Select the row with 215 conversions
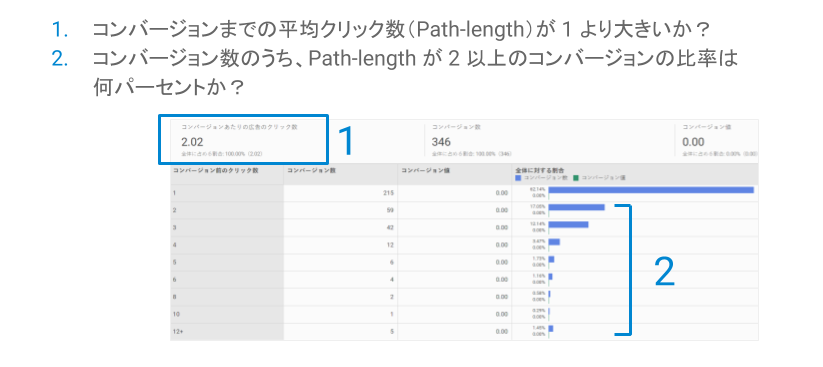823x367 pixels. pos(465,193)
